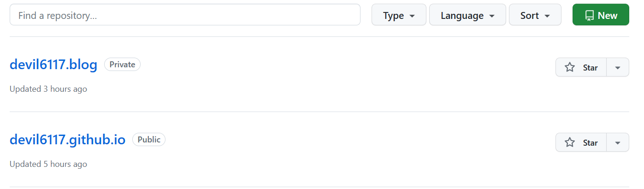Open the devil6117.github.io repository link
The width and height of the screenshot is (644, 189).
point(67,140)
